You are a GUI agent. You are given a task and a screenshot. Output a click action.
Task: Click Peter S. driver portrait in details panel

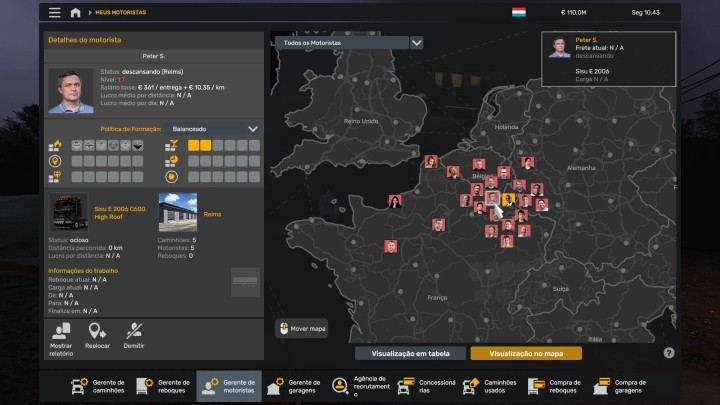coord(71,91)
